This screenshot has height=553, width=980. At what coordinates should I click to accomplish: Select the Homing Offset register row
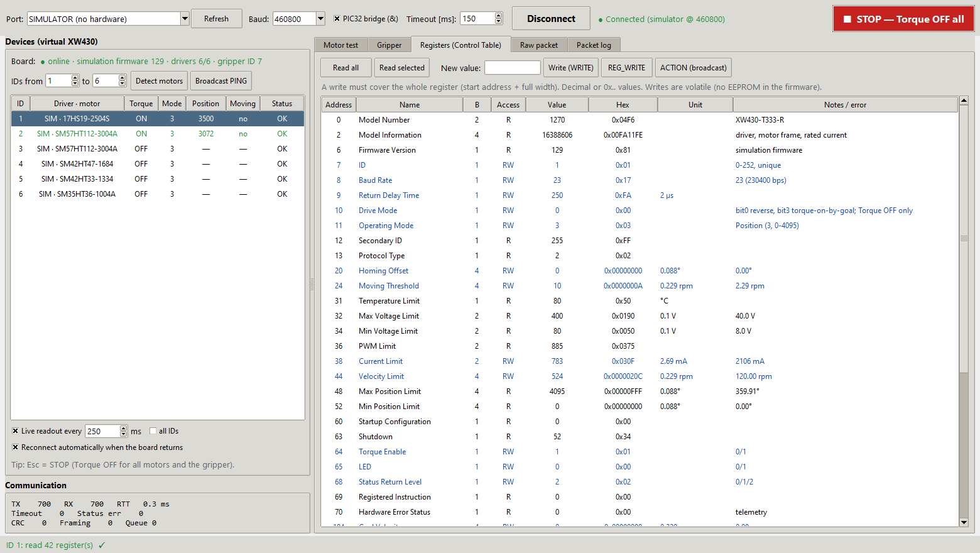coord(640,271)
